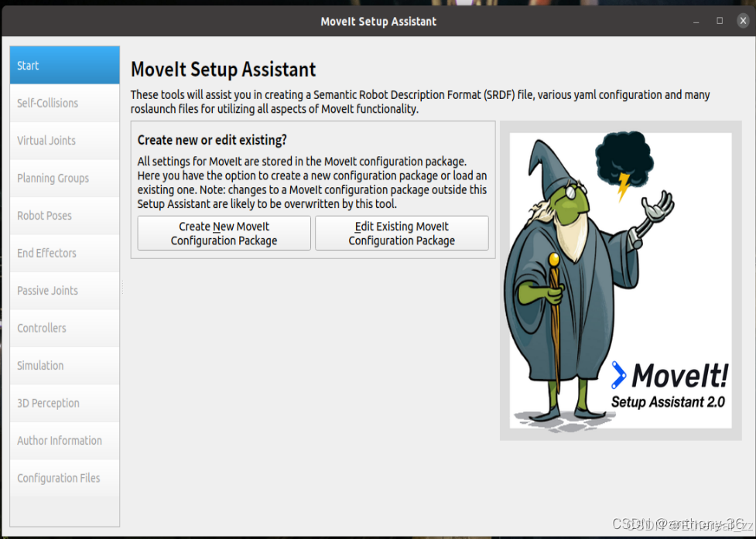Click Edit Existing MoveIt Configuration Package
The width and height of the screenshot is (756, 539).
[x=401, y=233]
